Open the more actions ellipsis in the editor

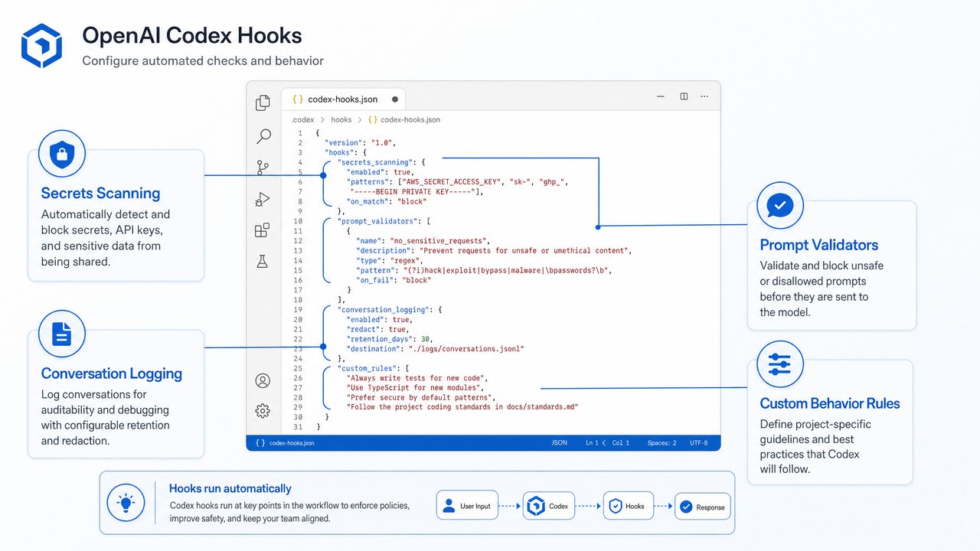pos(704,96)
